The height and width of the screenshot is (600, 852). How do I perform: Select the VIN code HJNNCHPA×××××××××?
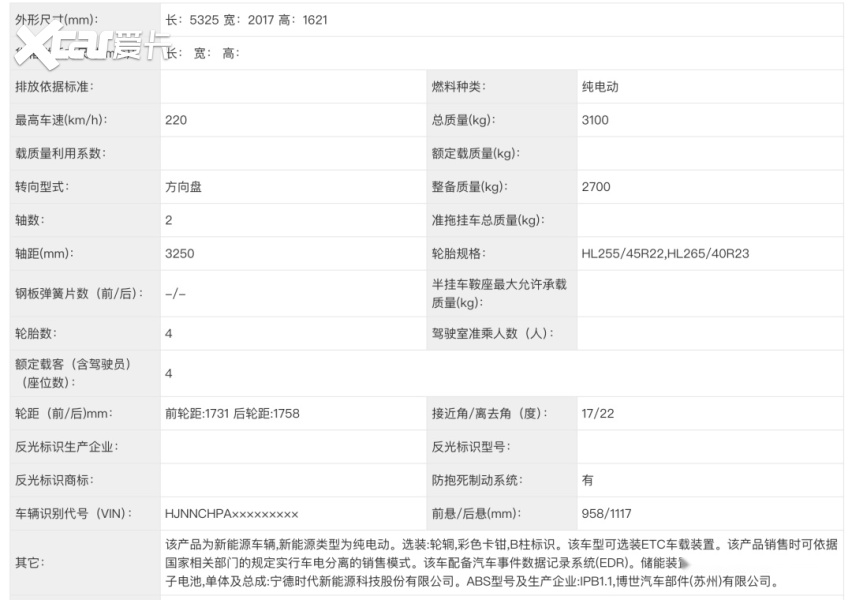231,514
